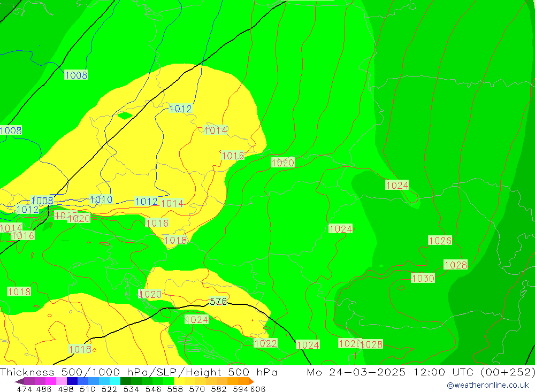The image size is (535, 392).
Task: Click the 570 legend value
Action: [x=196, y=389]
